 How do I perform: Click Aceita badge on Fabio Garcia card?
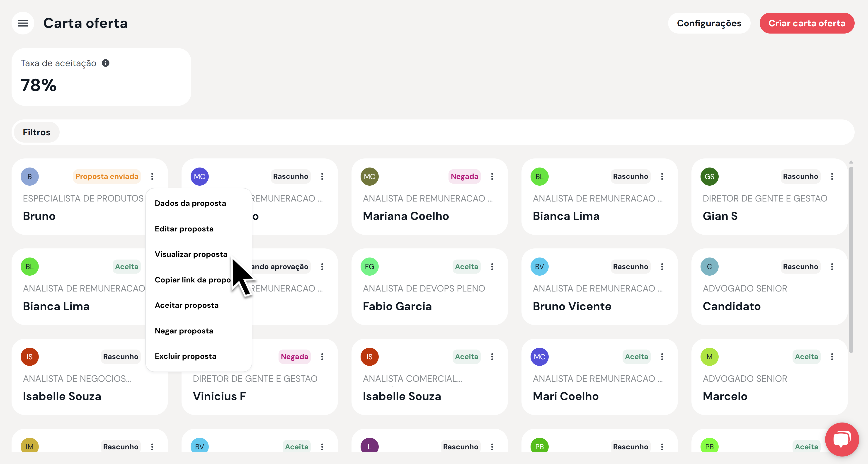coord(466,267)
